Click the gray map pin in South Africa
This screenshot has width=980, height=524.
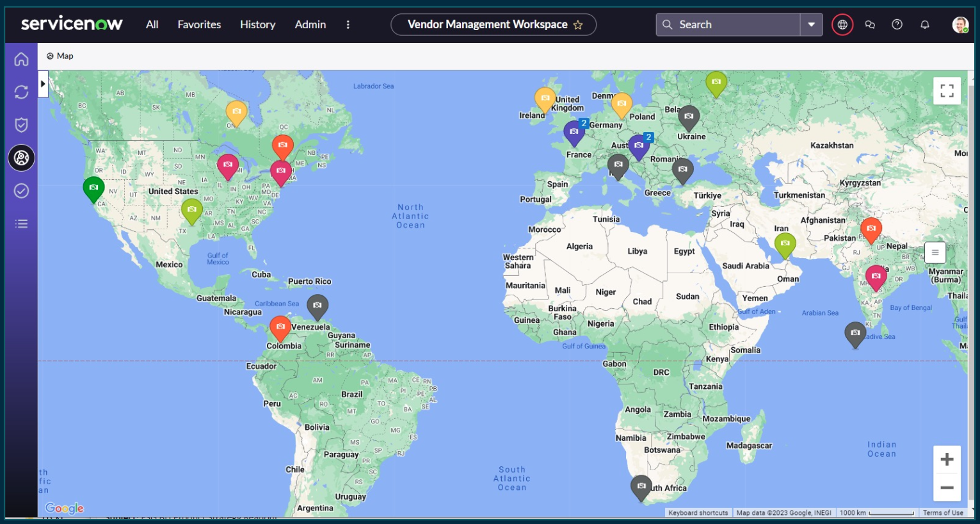click(641, 487)
